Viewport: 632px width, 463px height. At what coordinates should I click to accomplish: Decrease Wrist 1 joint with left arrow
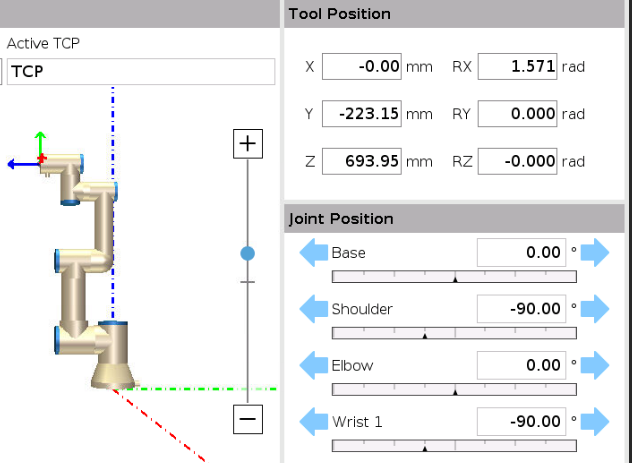point(314,422)
